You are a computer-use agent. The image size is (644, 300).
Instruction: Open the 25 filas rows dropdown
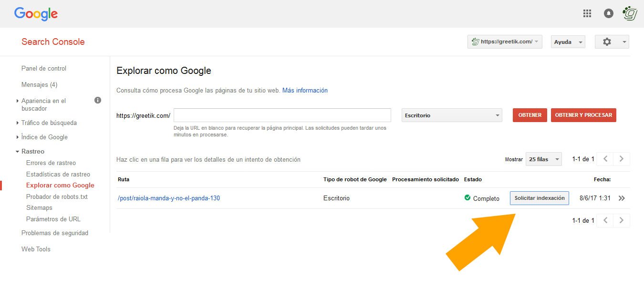(x=543, y=159)
